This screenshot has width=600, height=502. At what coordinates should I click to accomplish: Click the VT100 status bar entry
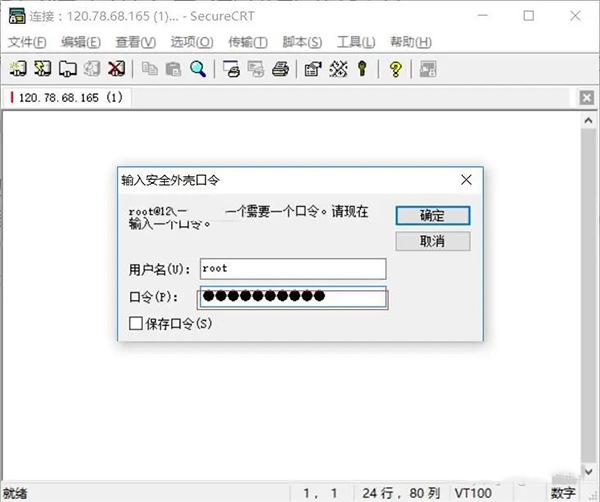[x=473, y=493]
